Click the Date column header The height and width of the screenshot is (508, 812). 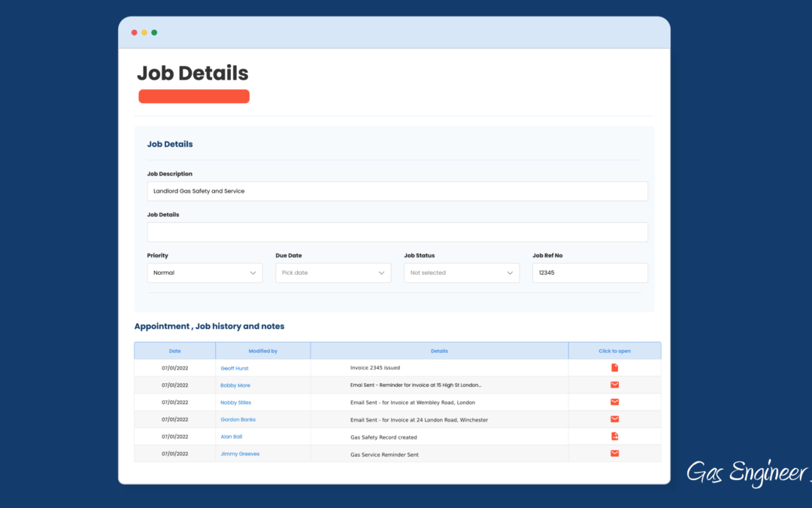(x=174, y=351)
